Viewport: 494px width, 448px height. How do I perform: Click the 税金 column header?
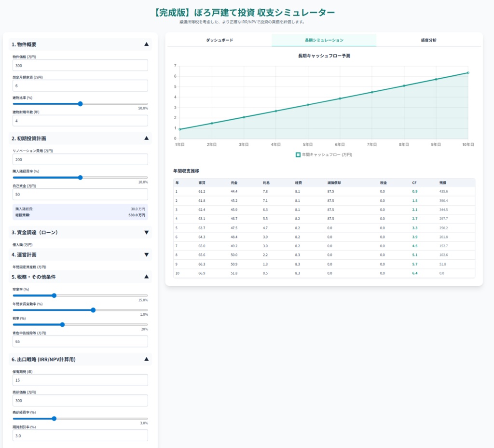[384, 183]
